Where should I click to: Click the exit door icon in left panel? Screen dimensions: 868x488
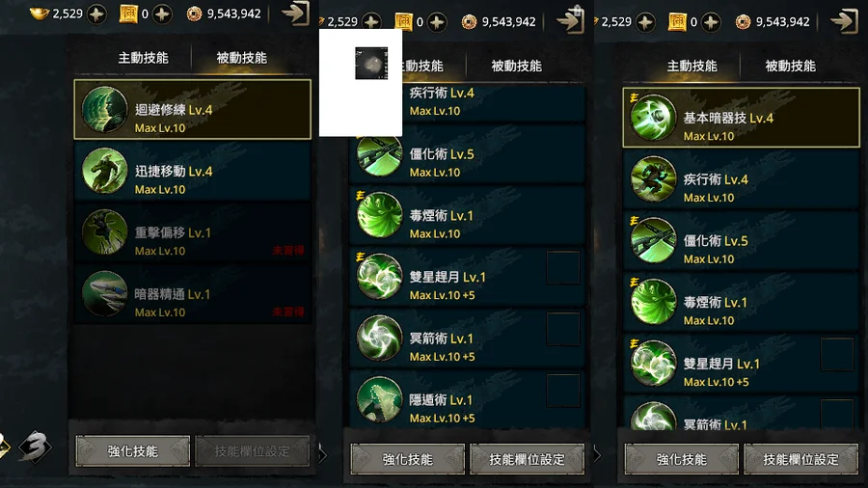tap(296, 14)
